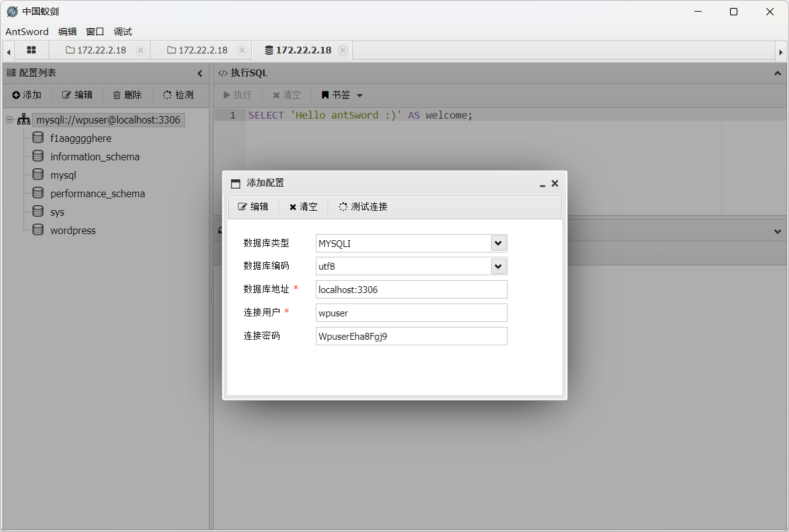Open the 调试 menu
Screen dimensions: 789x532
pos(123,32)
